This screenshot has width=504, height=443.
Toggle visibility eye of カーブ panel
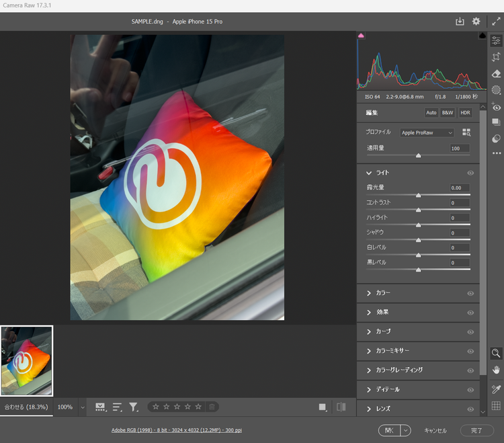click(470, 332)
